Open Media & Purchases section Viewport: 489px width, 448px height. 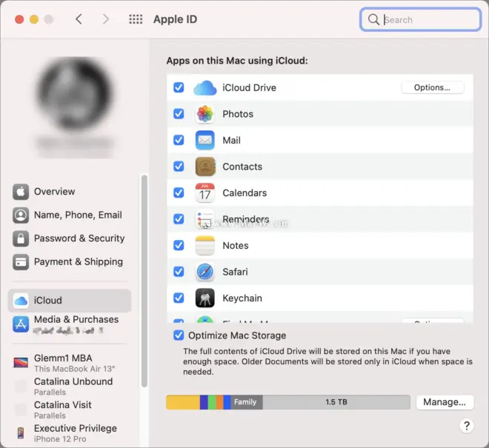pos(69,324)
